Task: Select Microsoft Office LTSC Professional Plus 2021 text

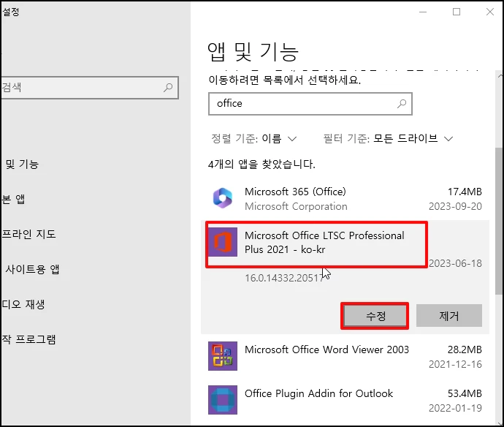Action: [x=324, y=242]
